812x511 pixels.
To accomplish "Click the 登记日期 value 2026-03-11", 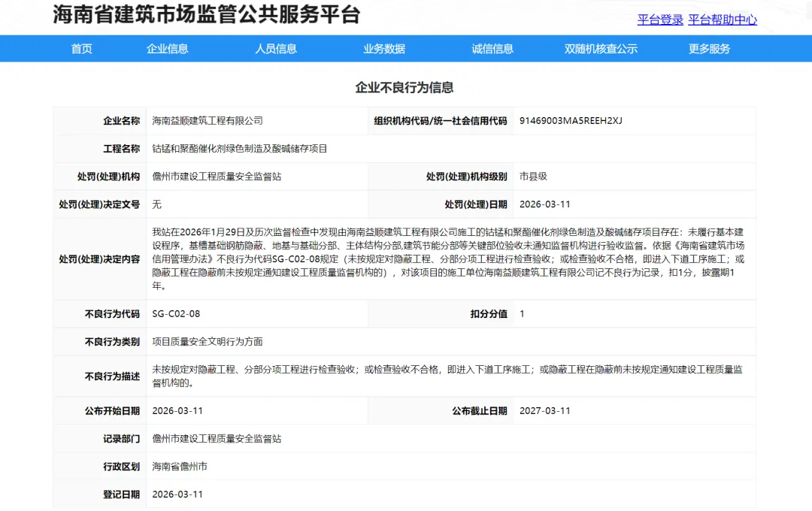I will click(x=177, y=494).
